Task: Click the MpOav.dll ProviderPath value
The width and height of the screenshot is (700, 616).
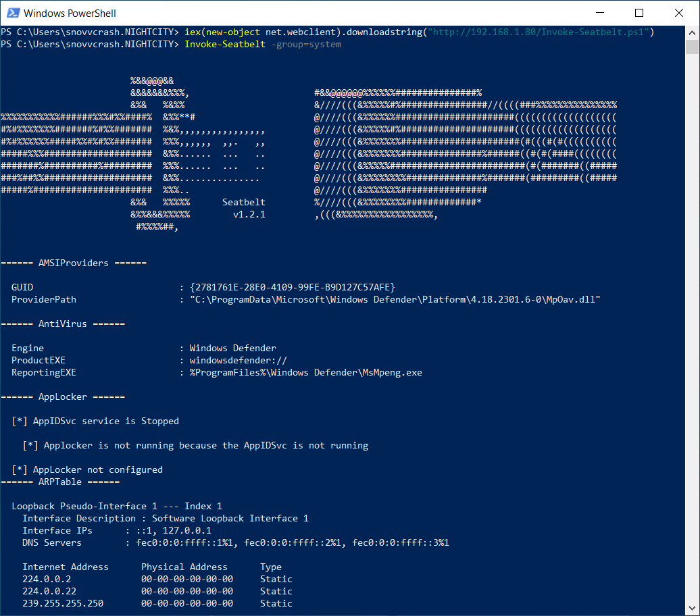Action: [395, 299]
